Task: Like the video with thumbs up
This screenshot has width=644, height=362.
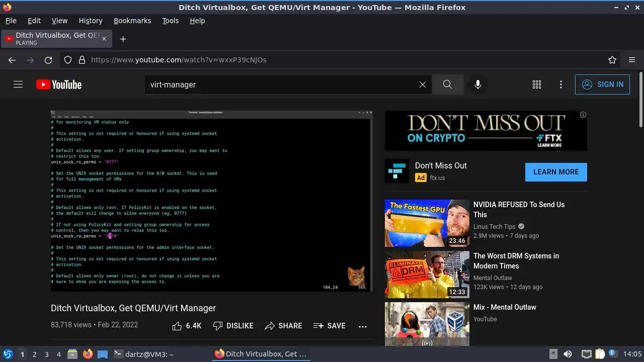Action: [x=187, y=326]
